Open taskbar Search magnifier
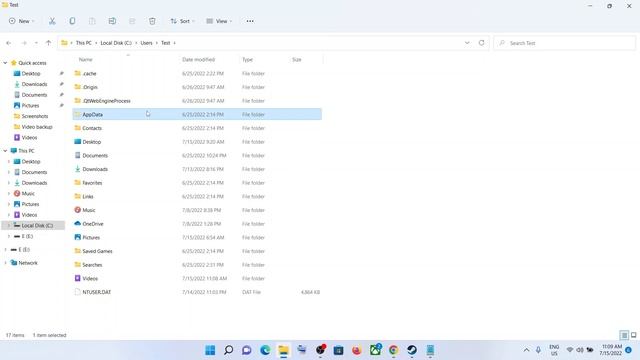 pos(229,350)
